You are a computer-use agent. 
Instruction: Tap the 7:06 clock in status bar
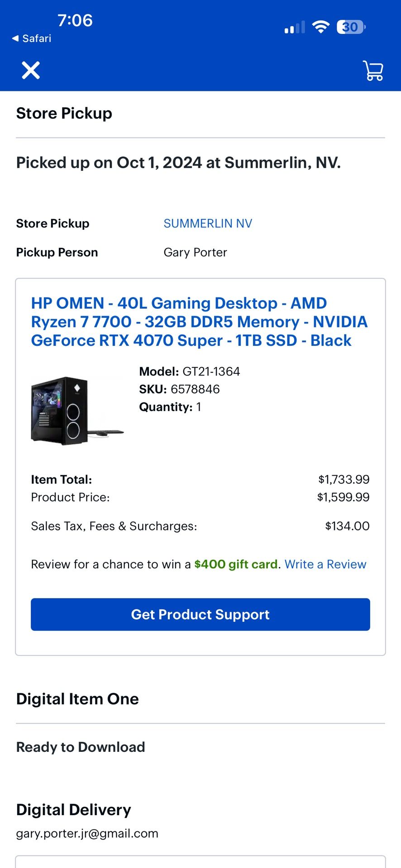(75, 20)
